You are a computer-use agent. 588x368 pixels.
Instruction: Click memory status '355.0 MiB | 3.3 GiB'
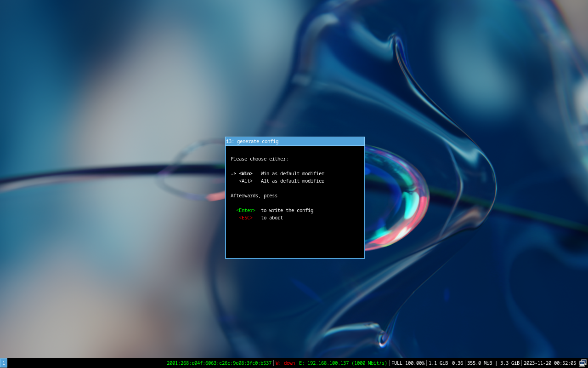[493, 363]
